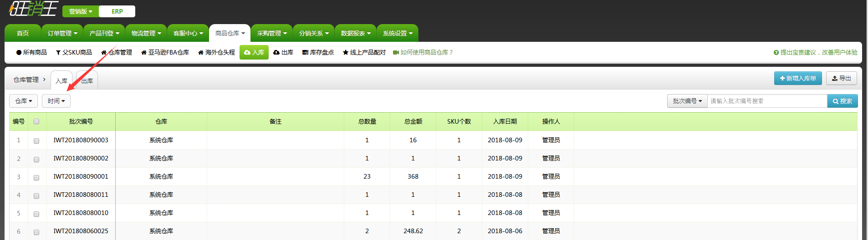This screenshot has height=240, width=868.
Task: Expand 系统设置 menu
Action: pyautogui.click(x=398, y=33)
